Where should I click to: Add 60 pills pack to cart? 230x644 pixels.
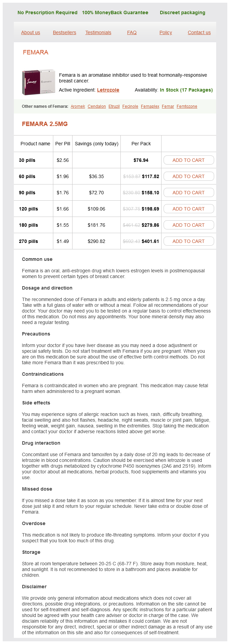(x=189, y=176)
